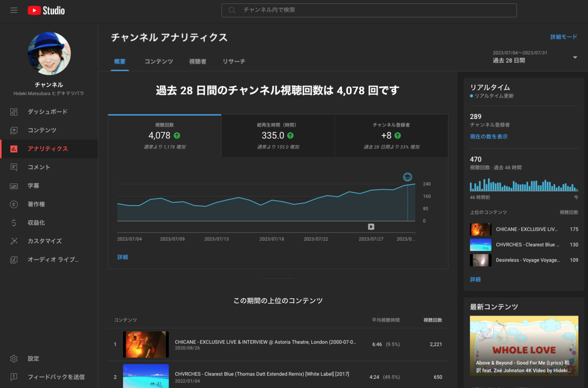This screenshot has height=388, width=588.
Task: Open CHICANE video thumbnail in top content
Action: 146,344
